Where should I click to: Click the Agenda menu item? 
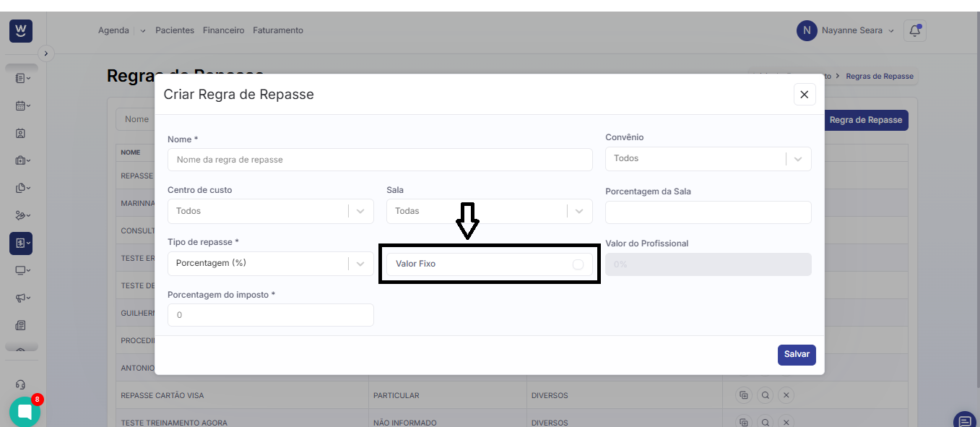[x=113, y=30]
